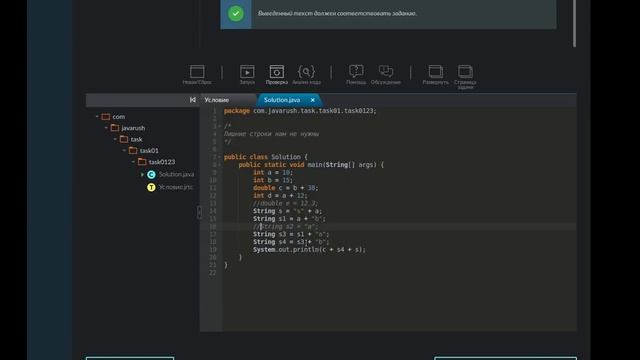Image resolution: width=640 pixels, height=360 pixels.
Task: Collapse the task folder arrow
Action: pos(115,139)
